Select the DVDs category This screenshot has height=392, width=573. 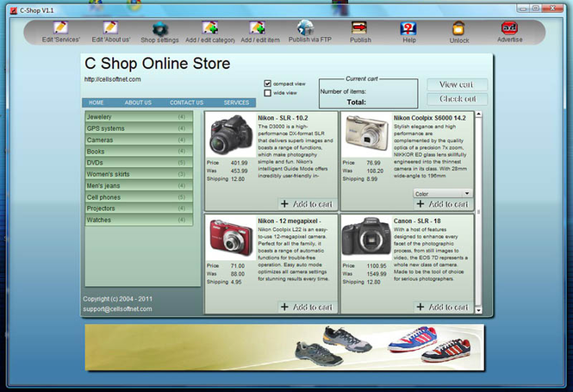click(x=139, y=163)
